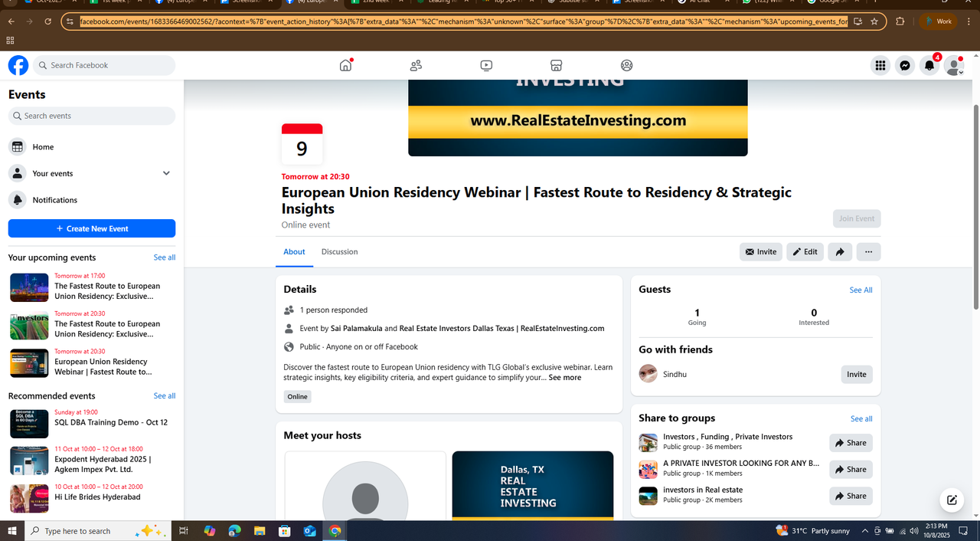Click See all in Share to groups
This screenshot has width=980, height=541.
coord(861,419)
